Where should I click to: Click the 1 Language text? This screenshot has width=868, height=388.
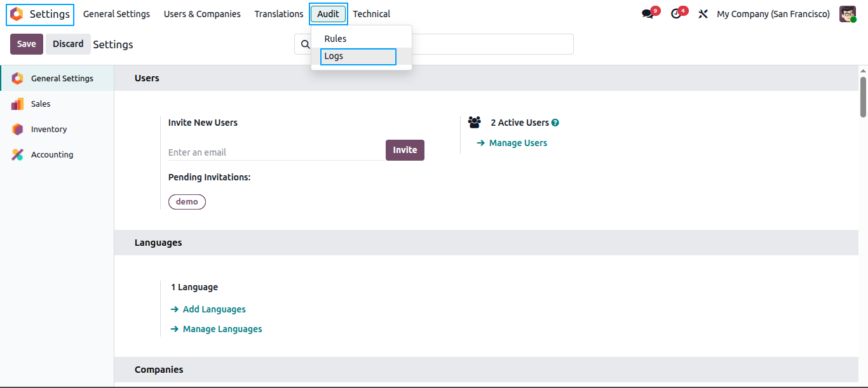(x=194, y=288)
